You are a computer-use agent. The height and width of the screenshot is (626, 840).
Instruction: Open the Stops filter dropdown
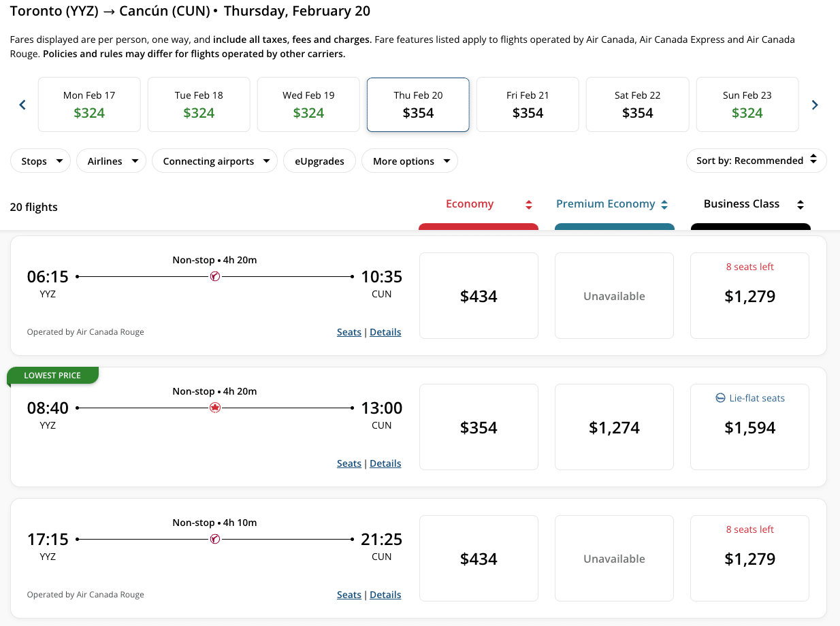[41, 161]
